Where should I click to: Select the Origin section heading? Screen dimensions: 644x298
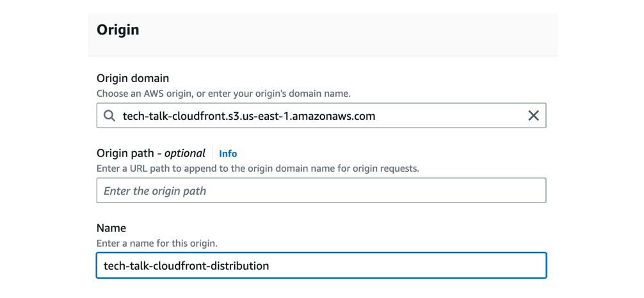pos(118,30)
